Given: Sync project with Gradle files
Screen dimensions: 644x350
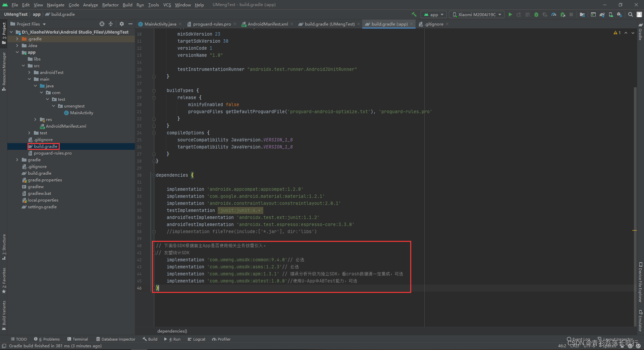Looking at the screenshot, I should tap(603, 14).
